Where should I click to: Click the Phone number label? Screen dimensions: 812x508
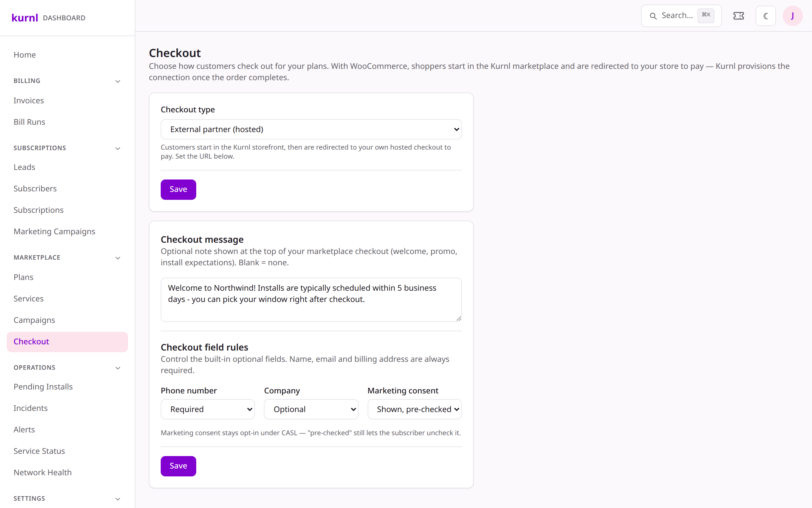pyautogui.click(x=189, y=391)
